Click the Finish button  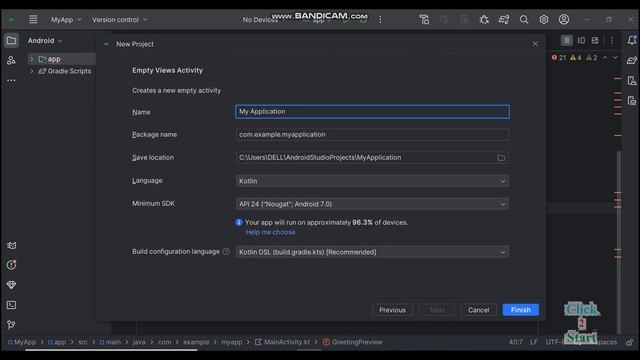[x=520, y=310]
